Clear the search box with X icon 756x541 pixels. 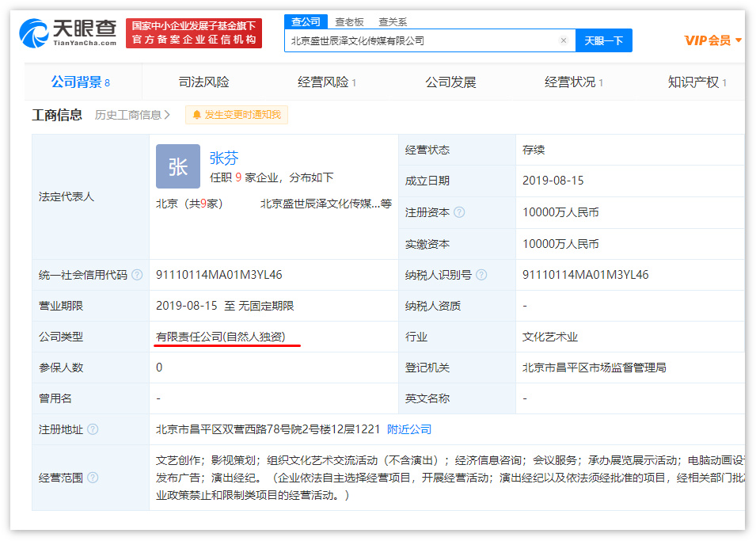(564, 40)
